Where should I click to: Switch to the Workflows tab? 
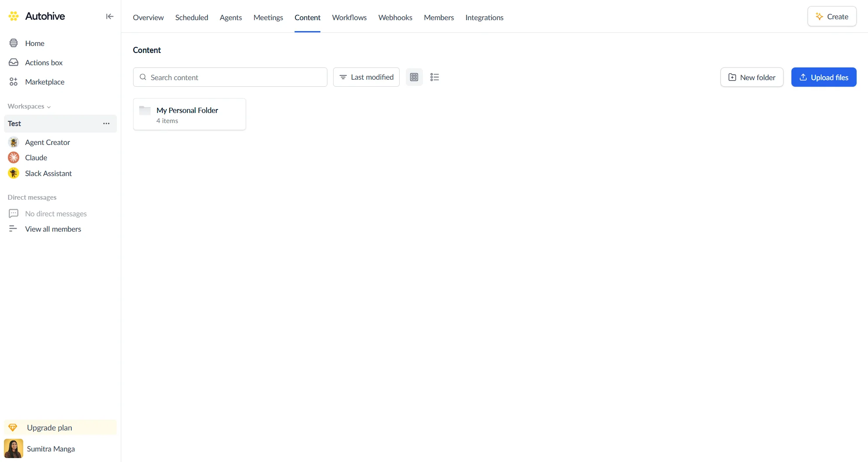349,18
